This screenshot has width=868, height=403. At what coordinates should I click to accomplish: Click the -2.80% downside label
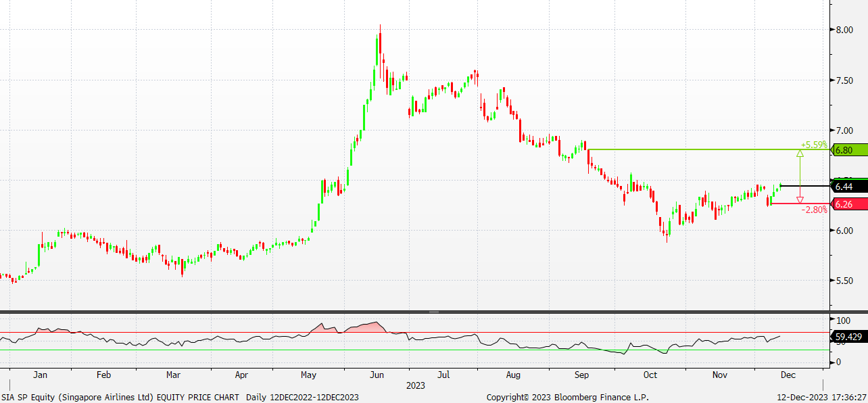814,210
